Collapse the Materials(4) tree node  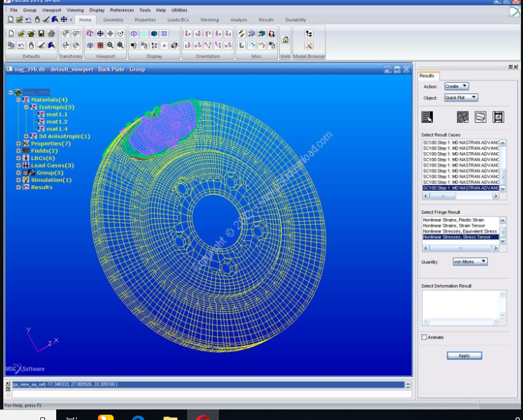19,100
